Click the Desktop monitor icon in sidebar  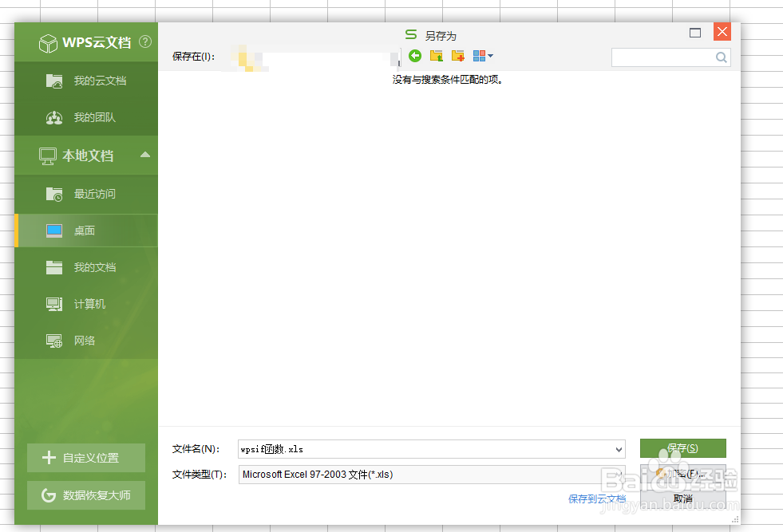click(x=54, y=231)
